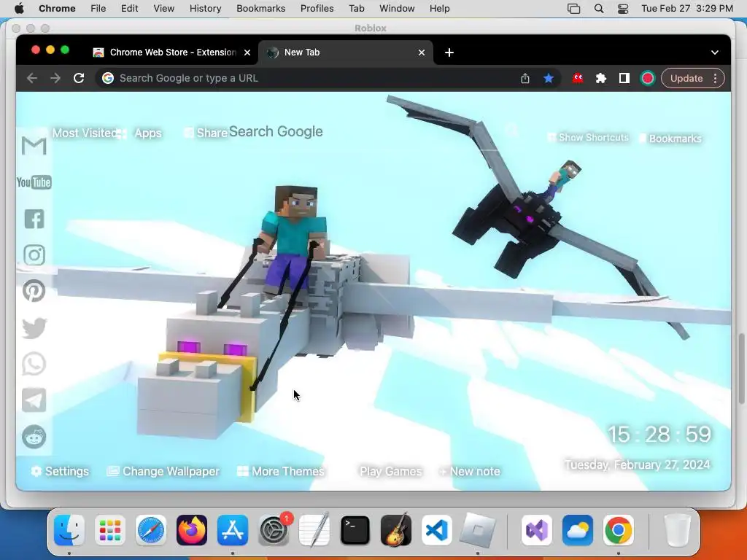Open Roblox from the Dock
The width and height of the screenshot is (747, 560).
[x=478, y=530]
